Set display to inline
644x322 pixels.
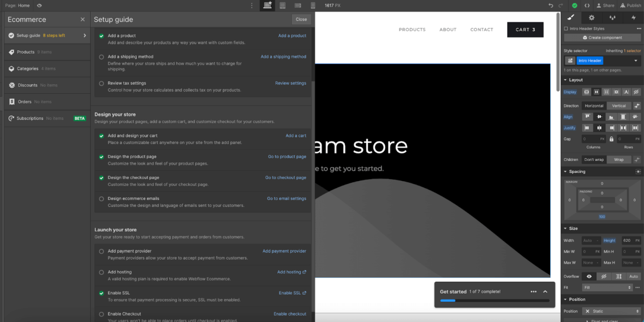(626, 92)
